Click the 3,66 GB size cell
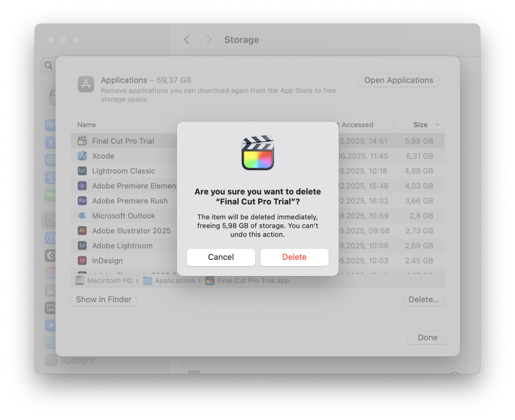Image resolution: width=515 pixels, height=420 pixels. [x=419, y=200]
